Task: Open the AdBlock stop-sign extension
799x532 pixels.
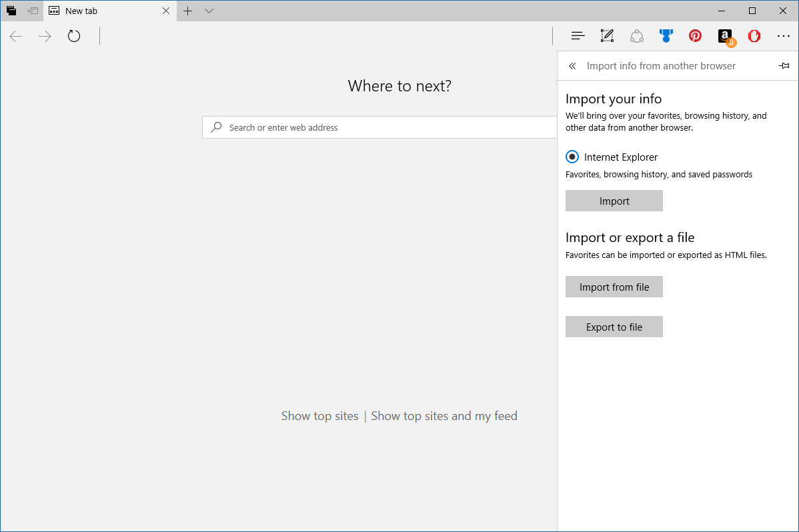Action: click(754, 36)
